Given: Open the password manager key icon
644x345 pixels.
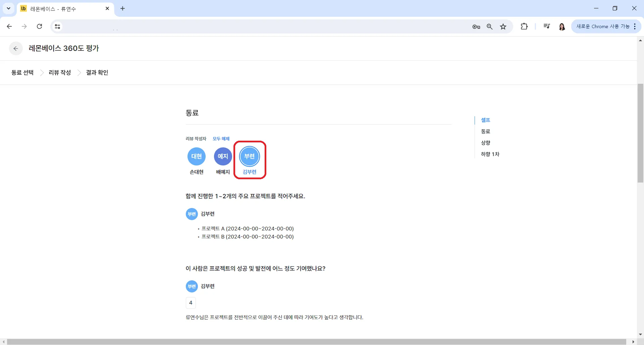Looking at the screenshot, I should tap(476, 27).
